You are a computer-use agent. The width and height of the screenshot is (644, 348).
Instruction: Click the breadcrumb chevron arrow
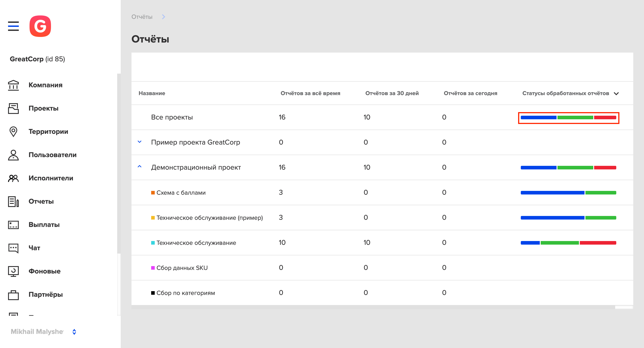pos(163,17)
